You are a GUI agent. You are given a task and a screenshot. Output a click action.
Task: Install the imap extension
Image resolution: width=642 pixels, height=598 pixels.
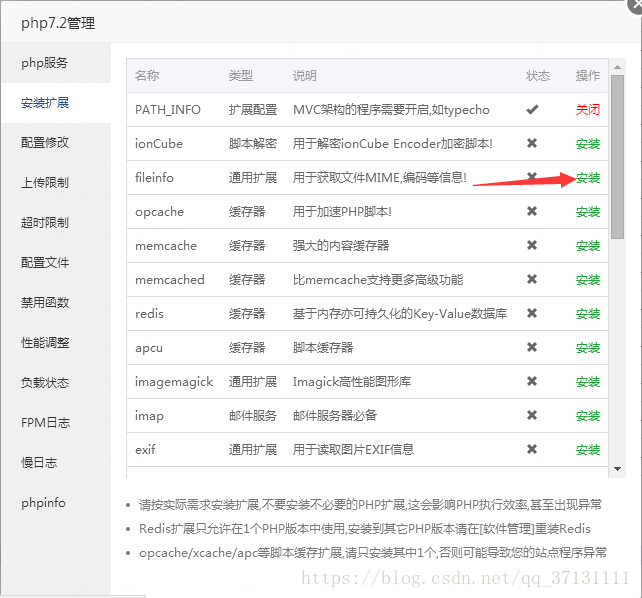[588, 416]
